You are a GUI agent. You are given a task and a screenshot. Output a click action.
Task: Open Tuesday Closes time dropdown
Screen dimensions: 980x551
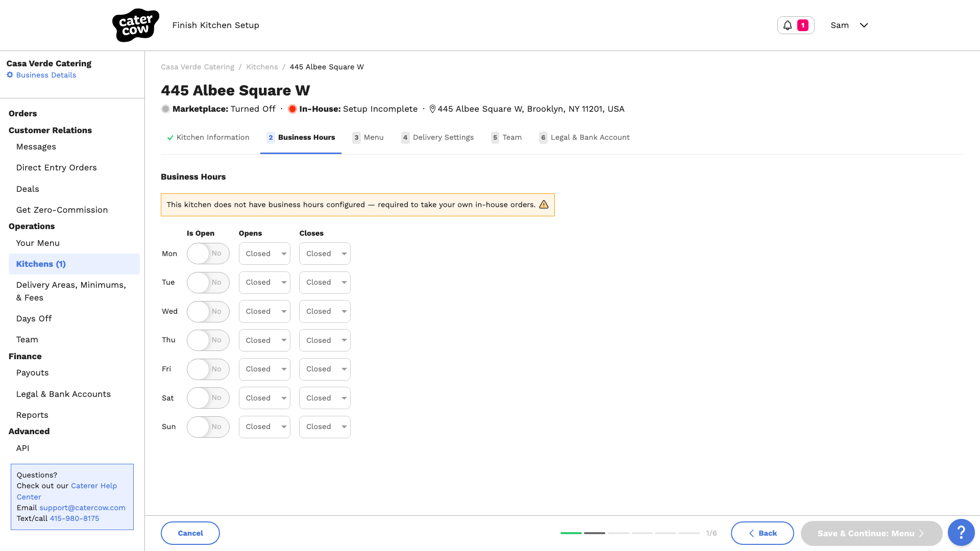tap(325, 283)
